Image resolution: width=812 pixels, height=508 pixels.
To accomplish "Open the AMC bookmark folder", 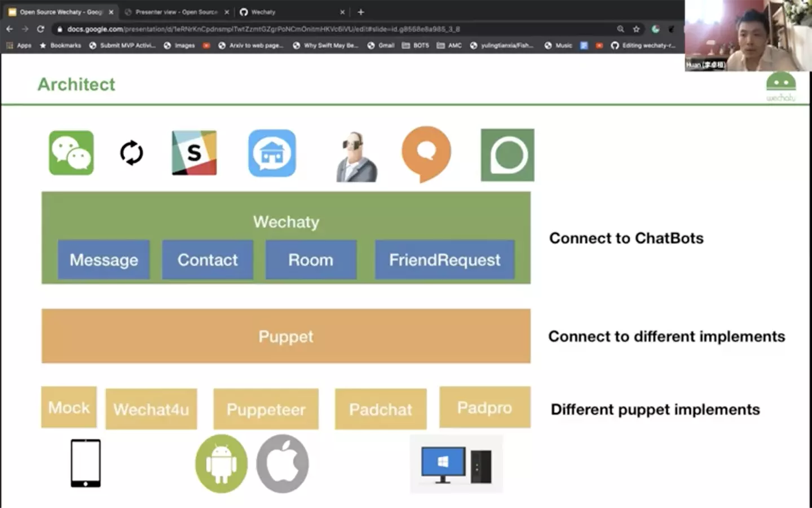I will click(x=449, y=45).
